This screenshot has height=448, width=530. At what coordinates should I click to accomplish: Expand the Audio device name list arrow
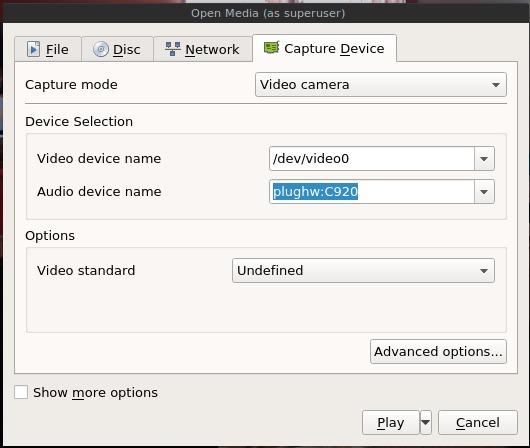pyautogui.click(x=484, y=192)
